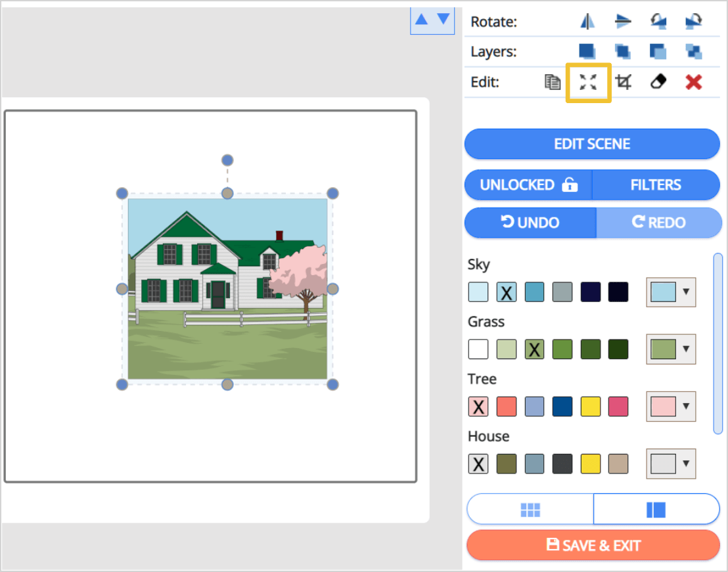Click the "Tree" label
Image resolution: width=728 pixels, height=572 pixels.
pos(482,379)
